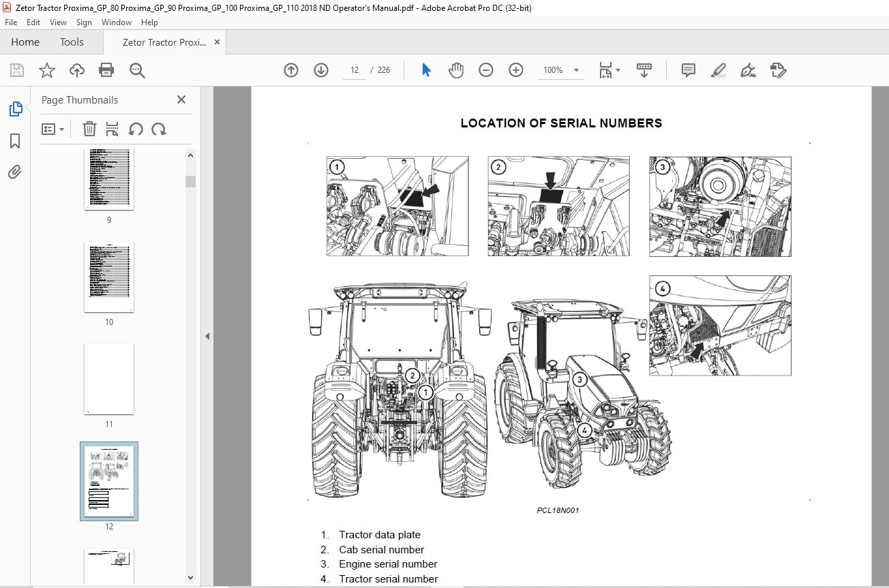Open the find text search tool

pos(137,70)
